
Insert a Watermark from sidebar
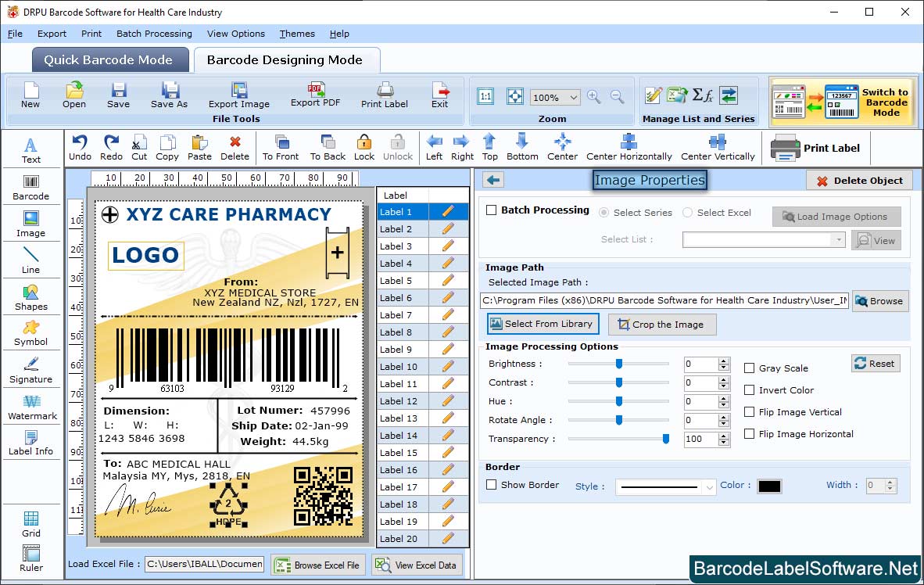coord(32,407)
